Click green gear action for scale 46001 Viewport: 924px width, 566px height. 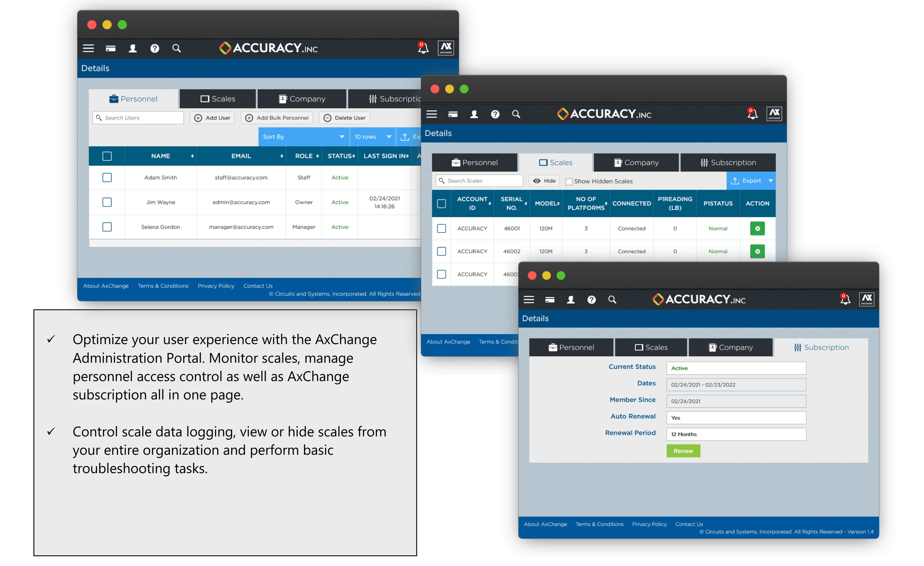pyautogui.click(x=757, y=228)
